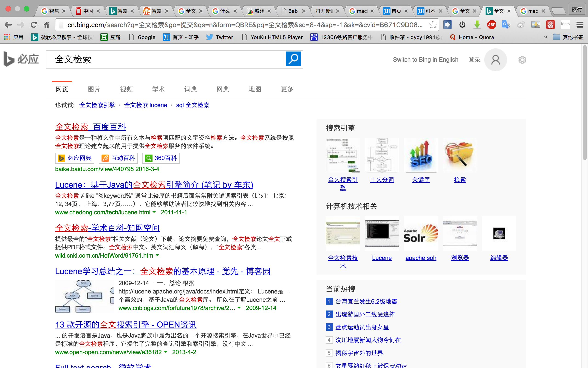Open the SEO 关键字 thumbnail image
Viewport: 588px width, 368px height.
pos(421,155)
